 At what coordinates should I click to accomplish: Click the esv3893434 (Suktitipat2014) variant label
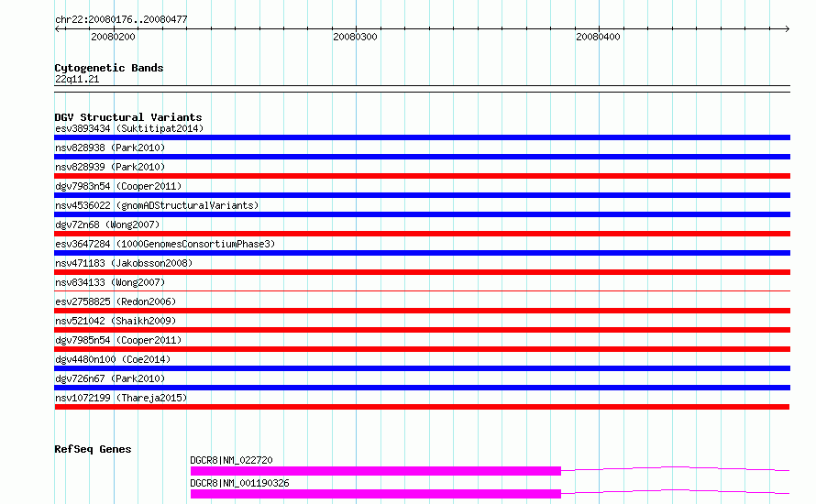pyautogui.click(x=129, y=128)
